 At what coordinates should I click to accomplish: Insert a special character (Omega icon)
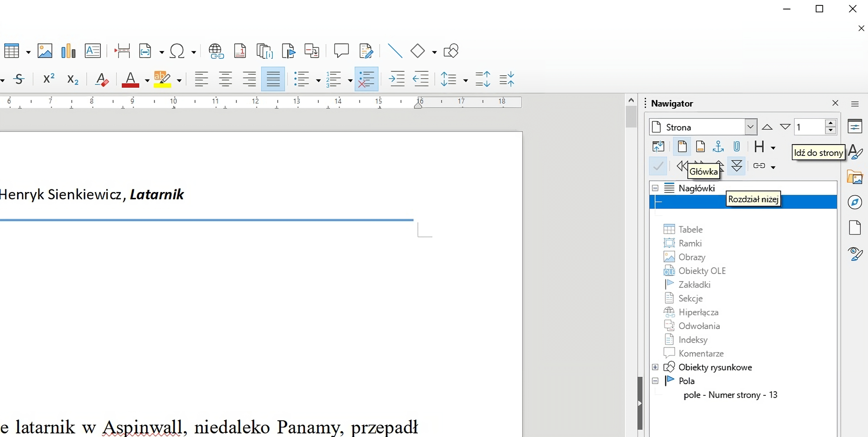point(177,51)
